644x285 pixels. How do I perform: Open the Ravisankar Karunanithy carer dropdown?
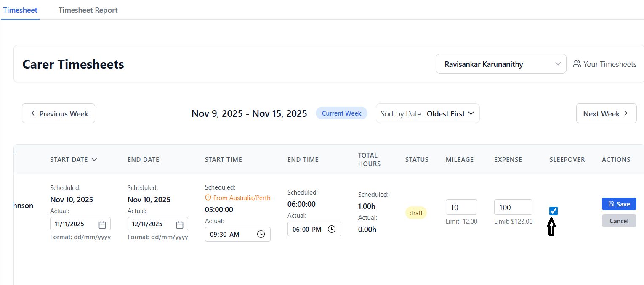pos(500,64)
